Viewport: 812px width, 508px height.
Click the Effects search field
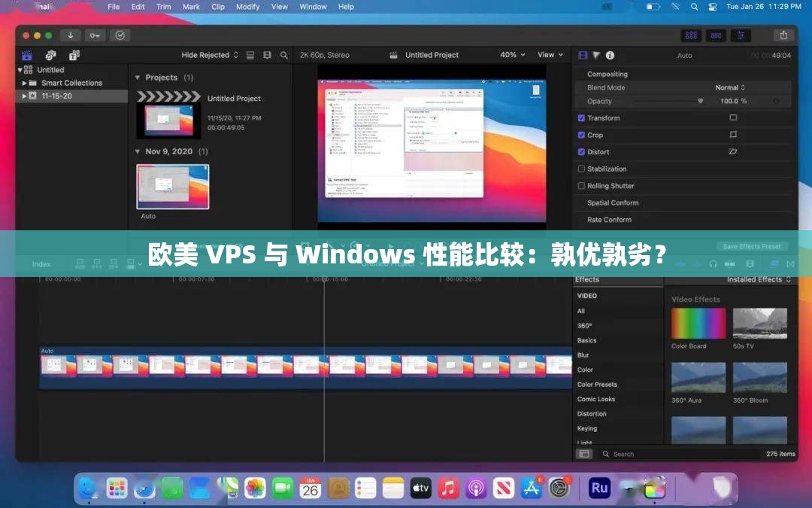pos(678,454)
